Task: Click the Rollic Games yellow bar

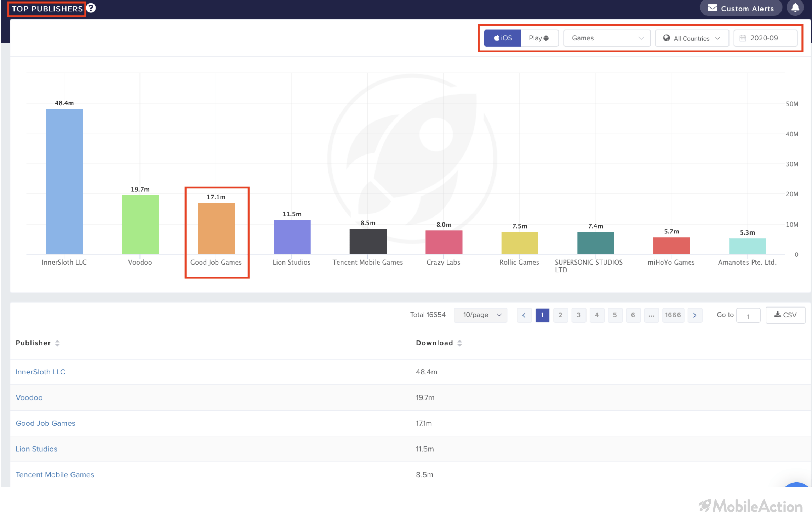Action: tap(519, 243)
